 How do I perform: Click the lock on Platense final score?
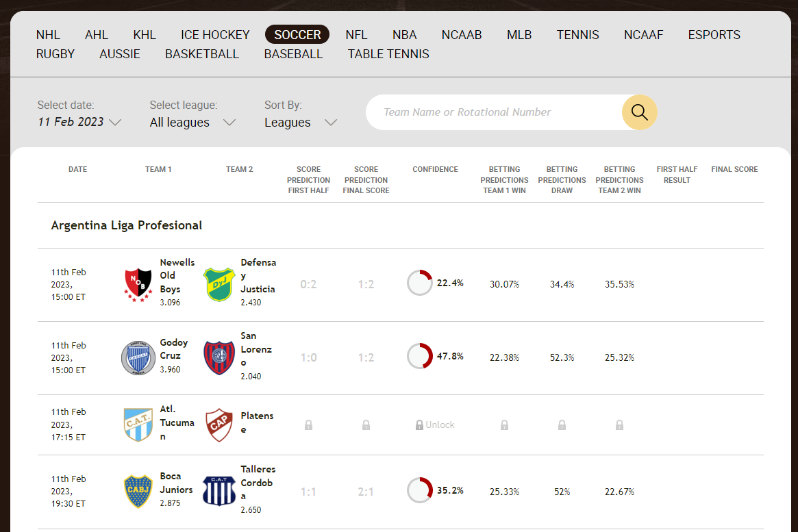366,425
